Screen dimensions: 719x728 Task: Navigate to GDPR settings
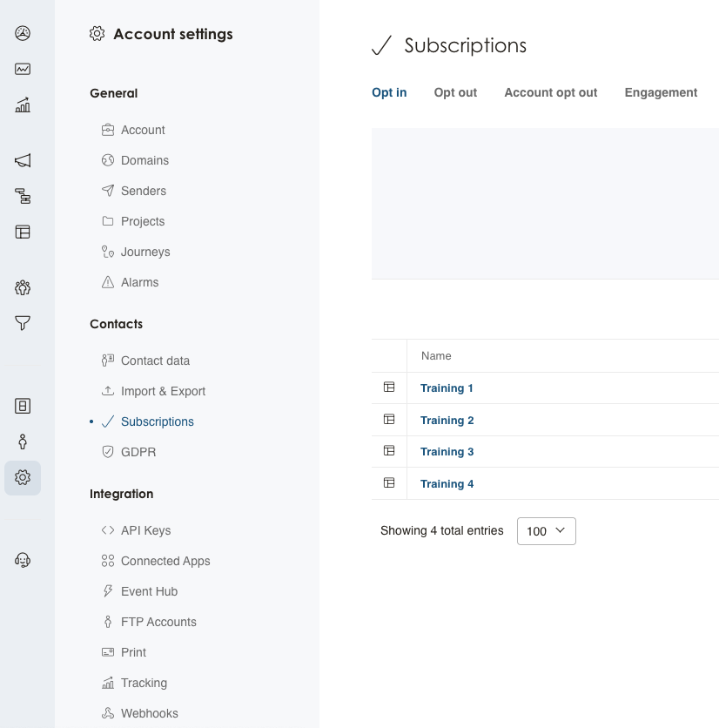[x=138, y=452]
